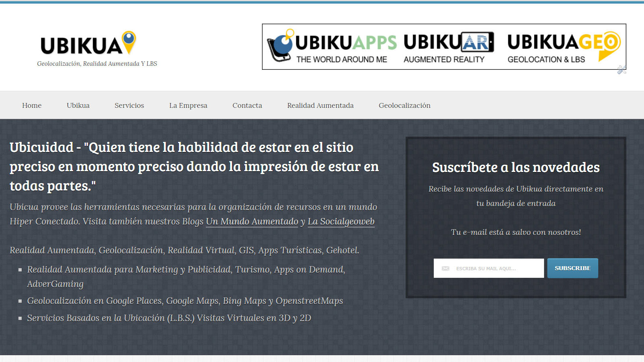Open the Ubikua menu item
The image size is (644, 362).
click(78, 105)
